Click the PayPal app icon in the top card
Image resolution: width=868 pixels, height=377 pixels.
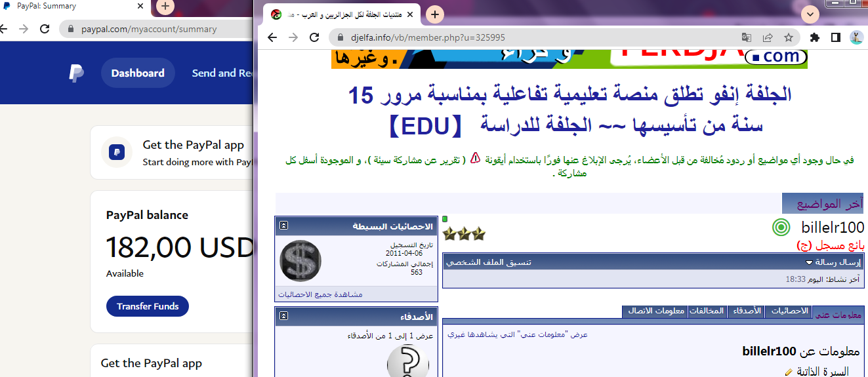tap(117, 152)
